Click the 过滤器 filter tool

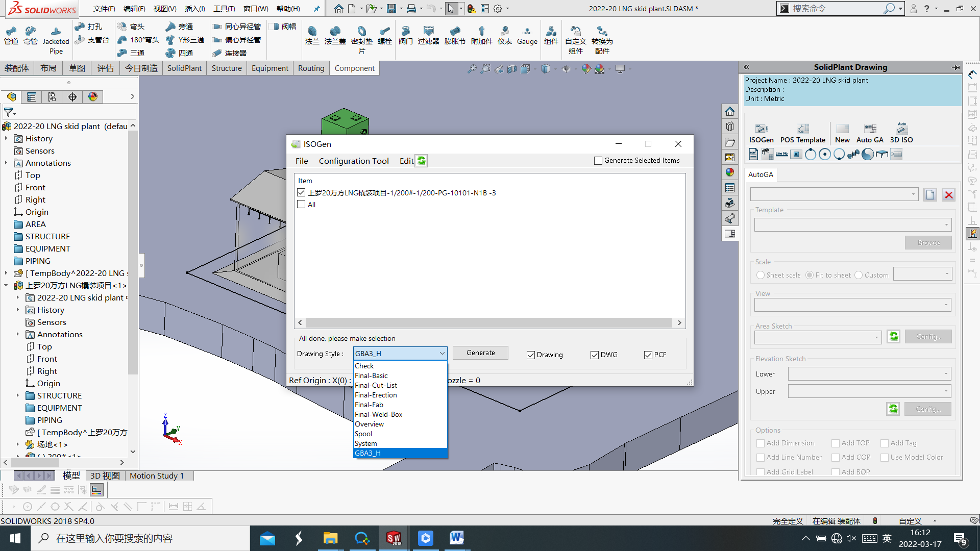coord(429,35)
